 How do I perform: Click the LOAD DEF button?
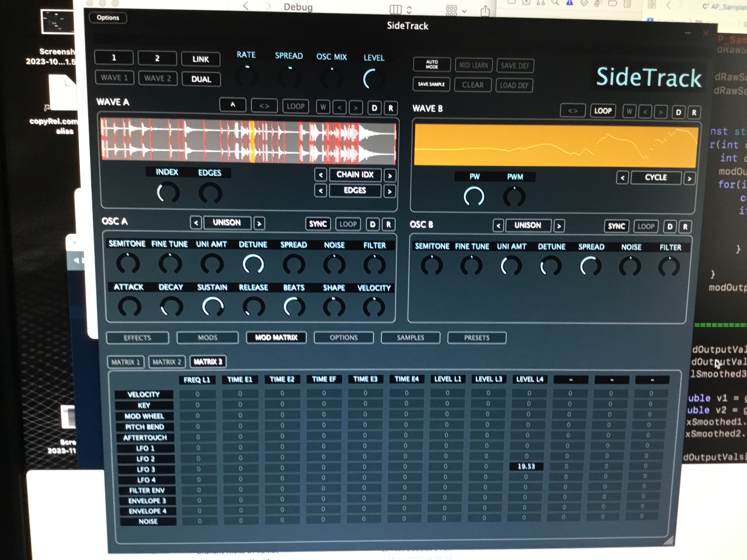tap(514, 85)
